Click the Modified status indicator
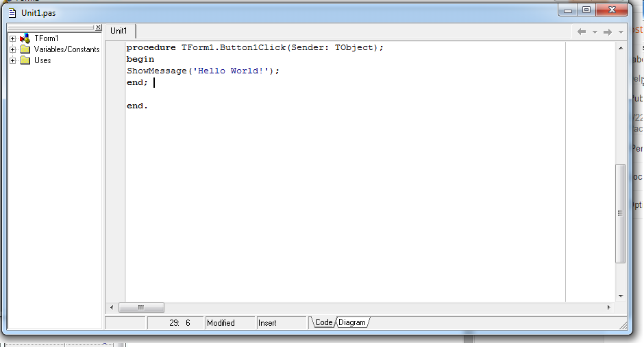Screen dimensions: 644x347 click(230, 323)
